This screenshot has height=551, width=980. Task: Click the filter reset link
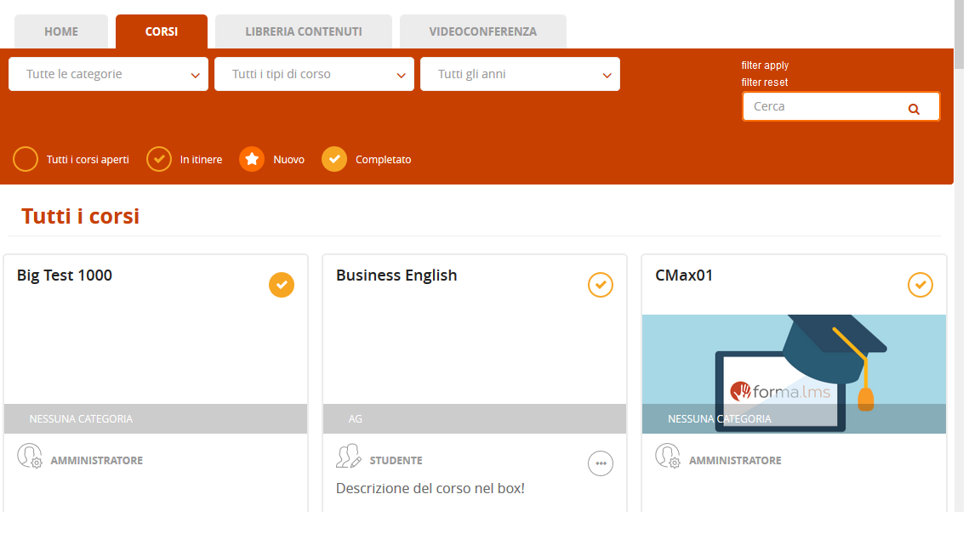click(765, 82)
